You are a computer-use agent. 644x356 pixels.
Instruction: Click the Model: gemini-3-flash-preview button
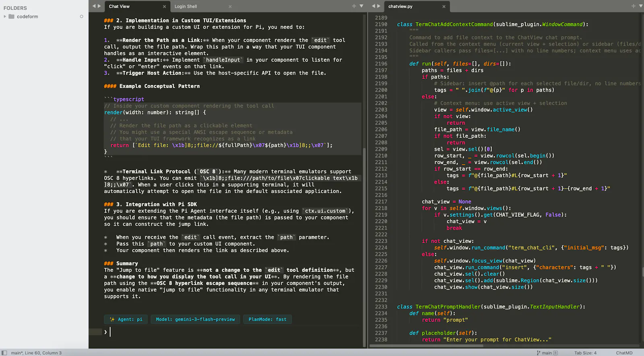click(x=195, y=319)
